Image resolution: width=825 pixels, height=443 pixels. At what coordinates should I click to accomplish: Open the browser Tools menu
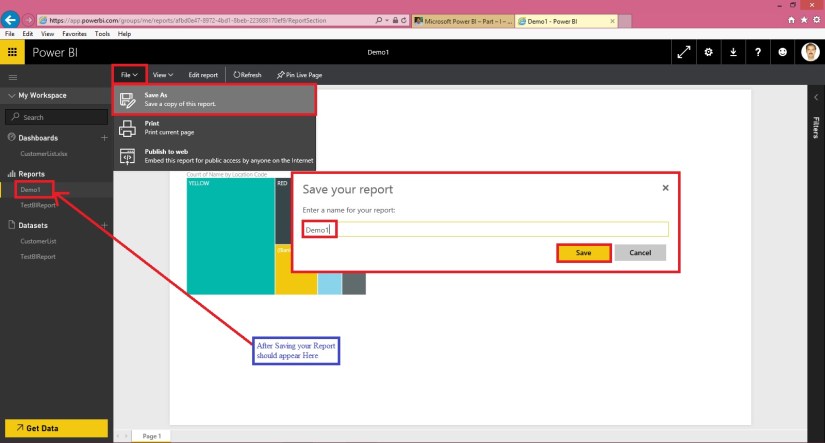click(102, 34)
